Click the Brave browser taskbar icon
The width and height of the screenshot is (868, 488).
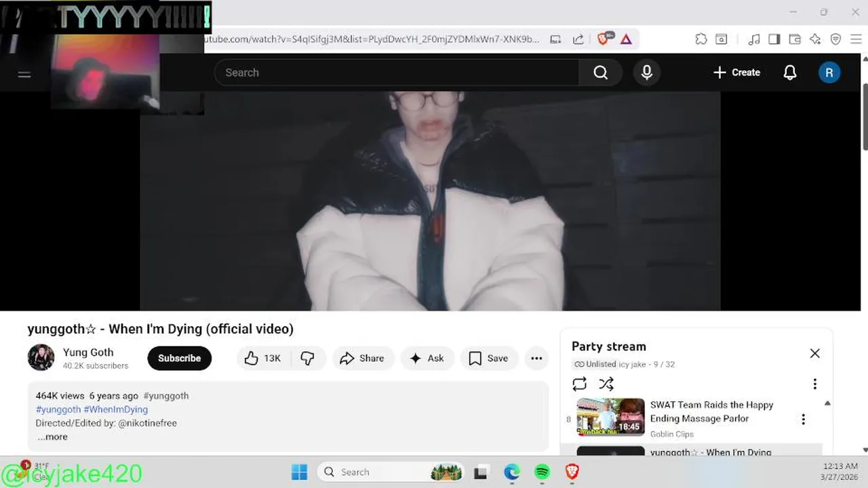(572, 472)
